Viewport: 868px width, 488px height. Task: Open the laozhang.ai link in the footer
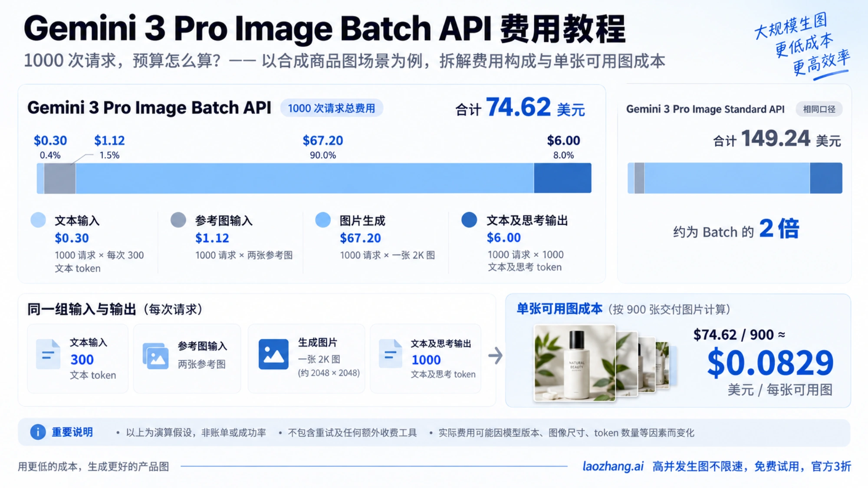(613, 466)
